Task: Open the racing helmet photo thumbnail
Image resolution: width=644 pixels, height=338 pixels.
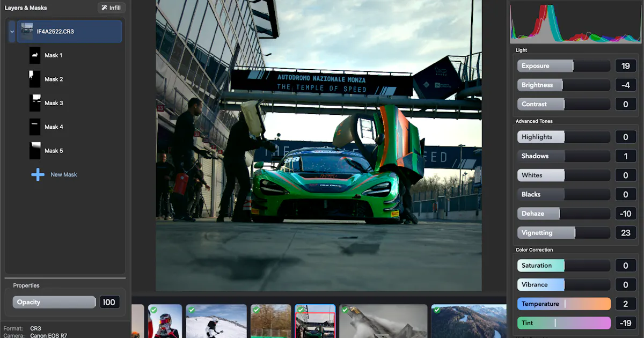Action: pyautogui.click(x=165, y=321)
